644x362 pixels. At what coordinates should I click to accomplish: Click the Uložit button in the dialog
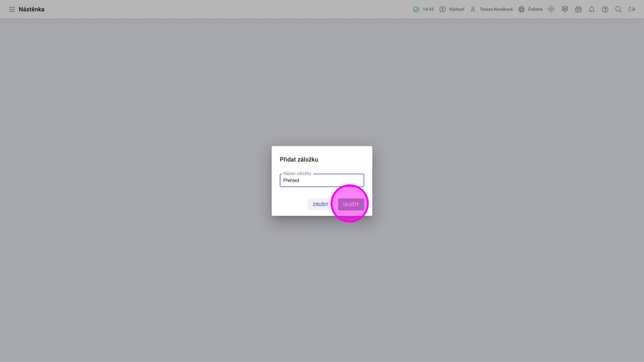click(x=351, y=205)
